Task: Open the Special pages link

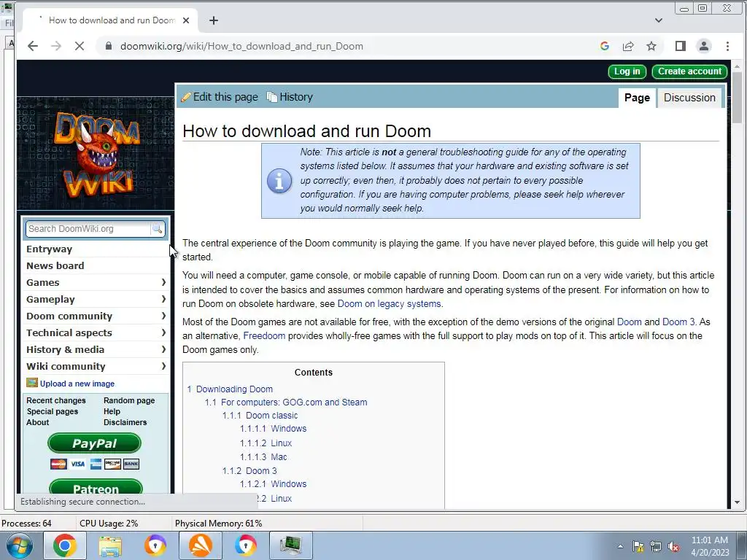Action: (x=53, y=411)
